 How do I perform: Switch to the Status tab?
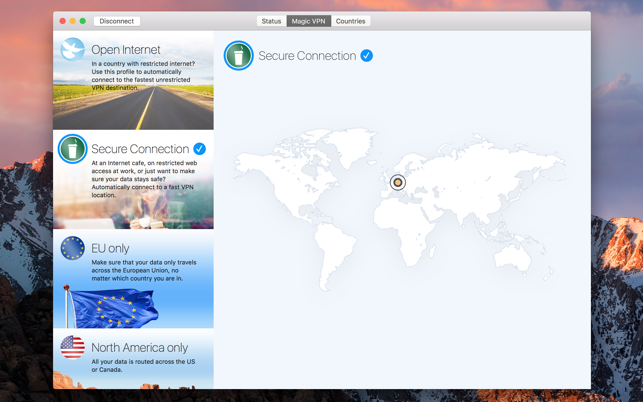271,21
